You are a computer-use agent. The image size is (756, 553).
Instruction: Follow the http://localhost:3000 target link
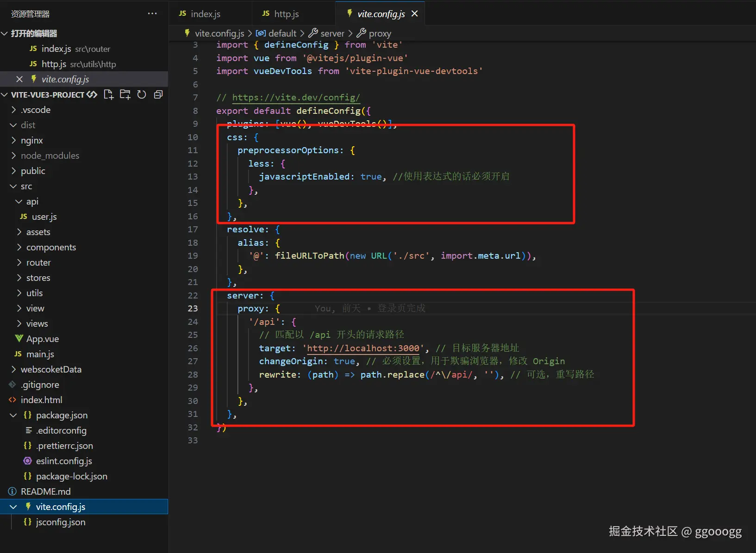pos(363,348)
